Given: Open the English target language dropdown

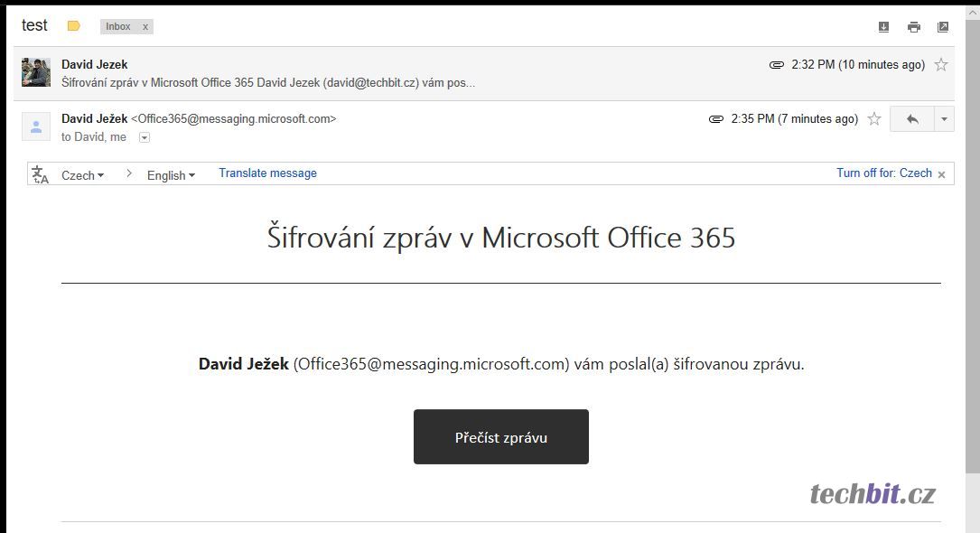Looking at the screenshot, I should tap(171, 175).
